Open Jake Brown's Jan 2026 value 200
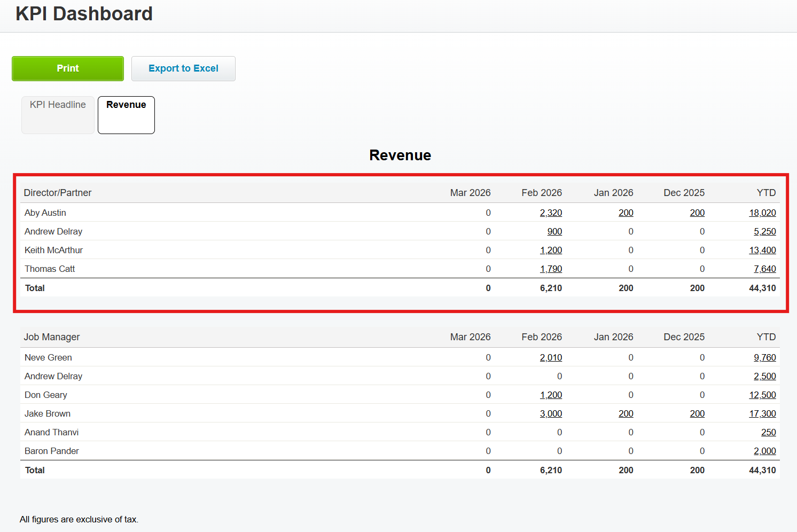The image size is (797, 532). click(x=626, y=413)
